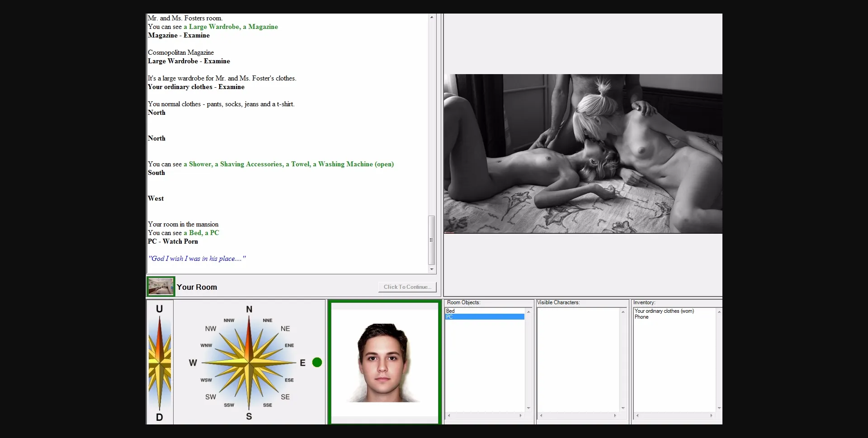This screenshot has height=438, width=868.
Task: Select Your ordinary clothes (worn) in Inventory
Action: (x=664, y=311)
